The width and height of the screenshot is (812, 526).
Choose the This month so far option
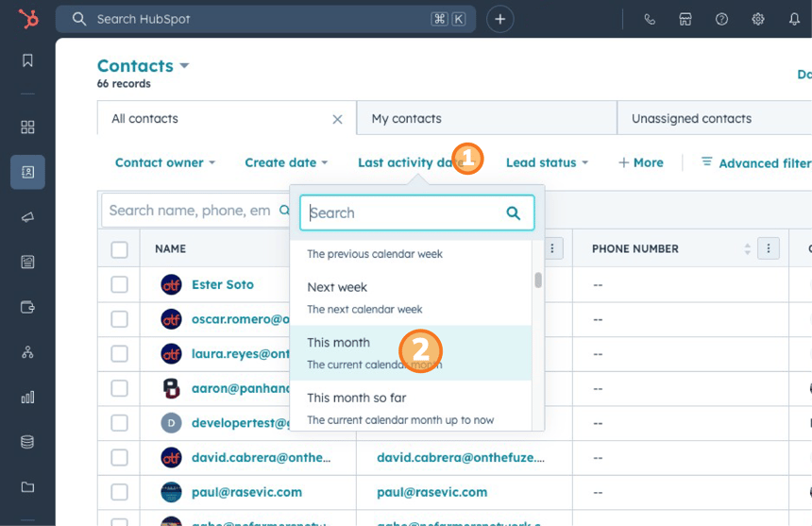click(411, 408)
